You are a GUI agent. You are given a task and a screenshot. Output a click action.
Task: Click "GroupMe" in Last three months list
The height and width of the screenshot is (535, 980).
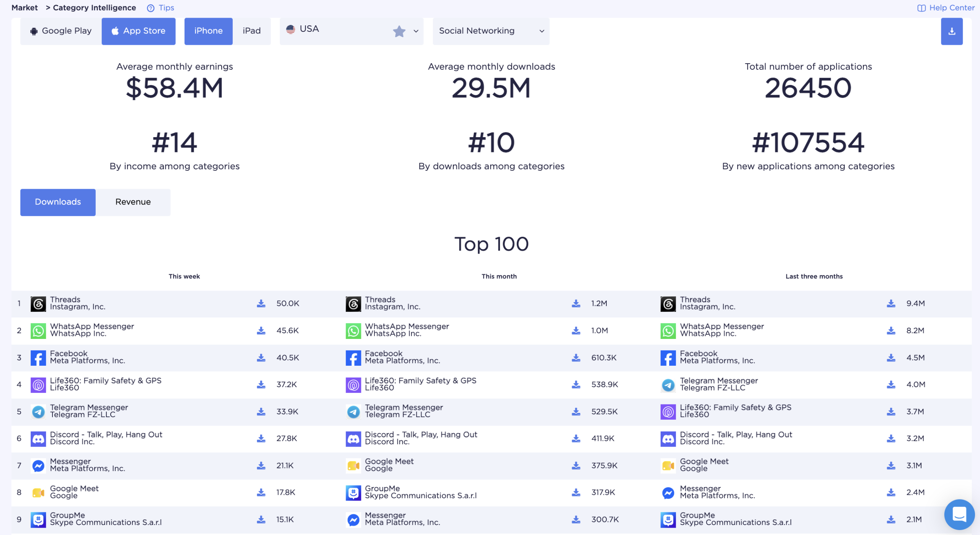tap(697, 515)
